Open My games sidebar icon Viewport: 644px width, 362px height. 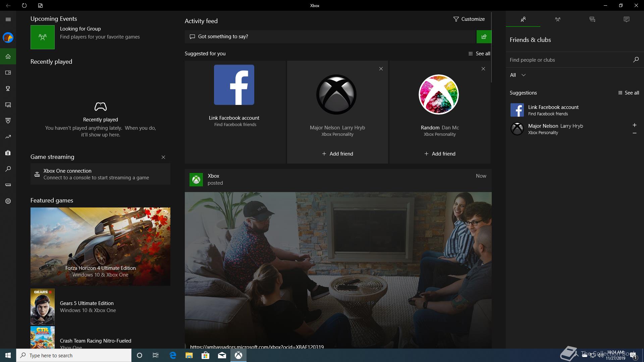click(8, 72)
